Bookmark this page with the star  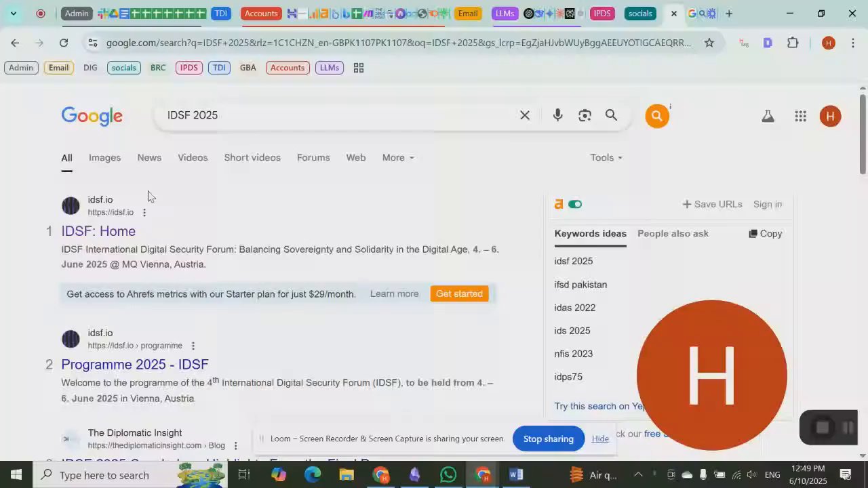709,43
